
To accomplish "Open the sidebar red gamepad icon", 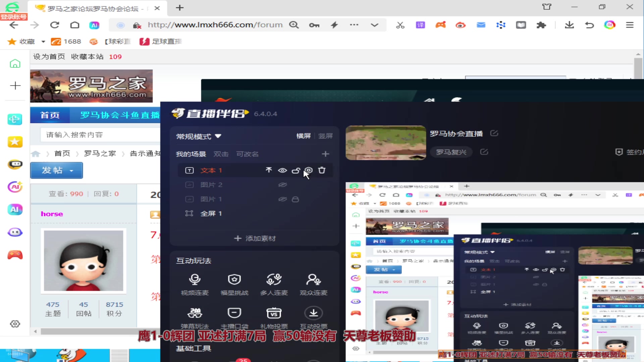I will (x=15, y=255).
